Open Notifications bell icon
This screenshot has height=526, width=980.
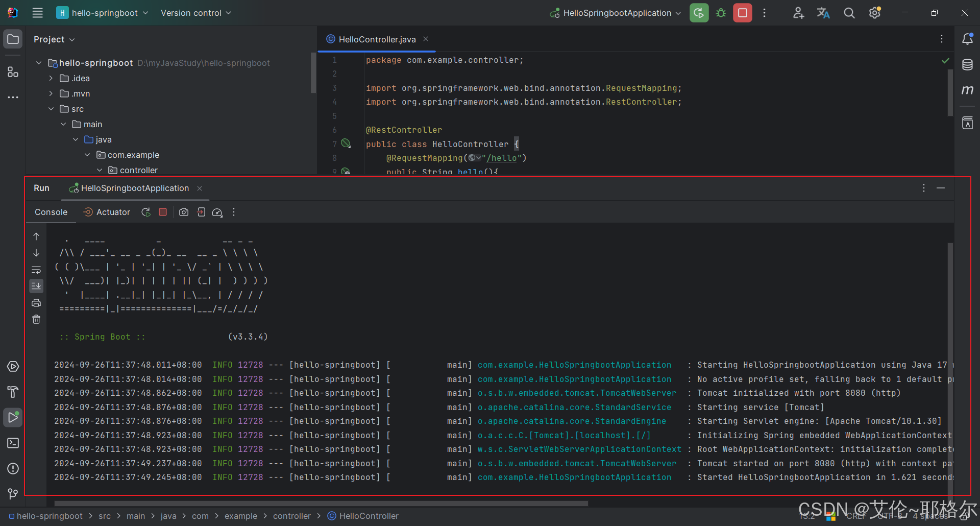pos(967,39)
